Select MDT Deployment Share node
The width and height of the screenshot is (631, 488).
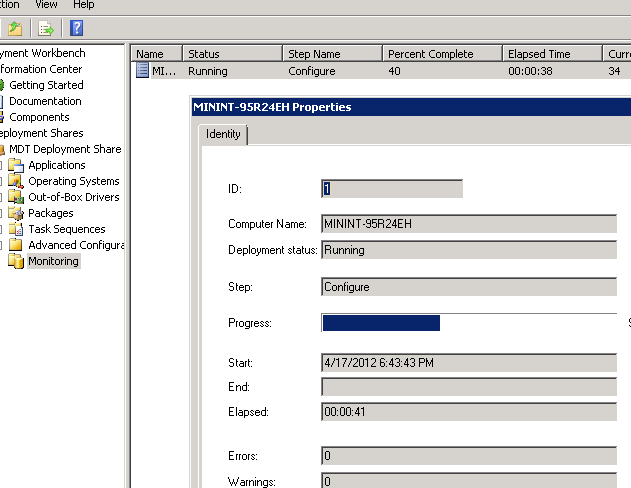[x=65, y=149]
